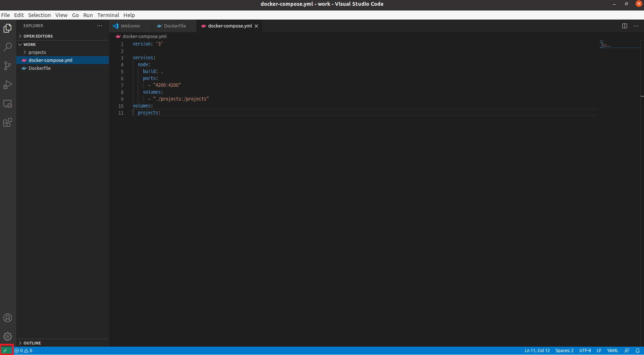
Task: Open the Explorer view in activity bar
Action: (8, 28)
